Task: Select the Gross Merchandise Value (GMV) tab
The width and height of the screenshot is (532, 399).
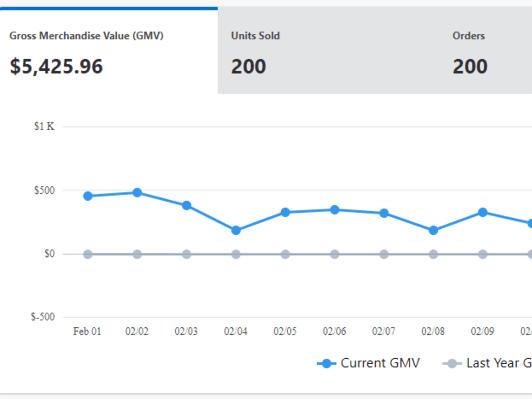Action: pyautogui.click(x=109, y=51)
